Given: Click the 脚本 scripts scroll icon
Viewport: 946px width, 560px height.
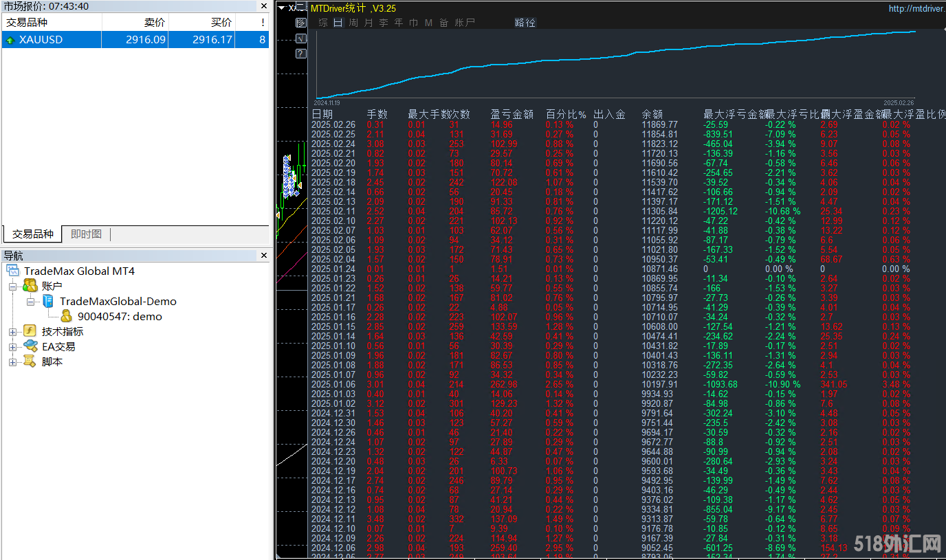Looking at the screenshot, I should [30, 361].
